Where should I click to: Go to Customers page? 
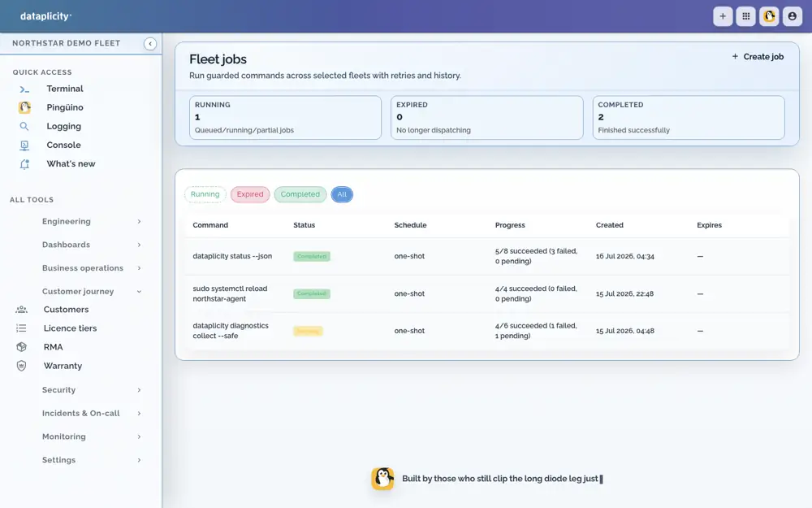tap(66, 310)
